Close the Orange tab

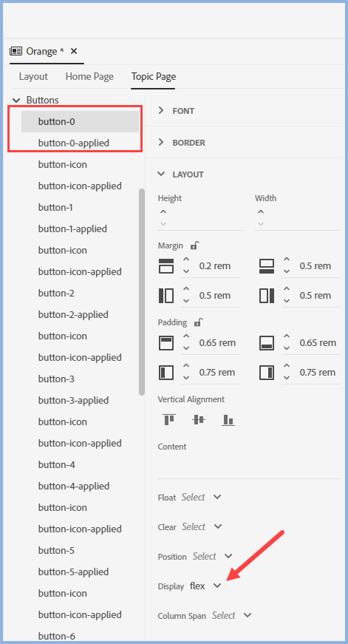point(74,51)
